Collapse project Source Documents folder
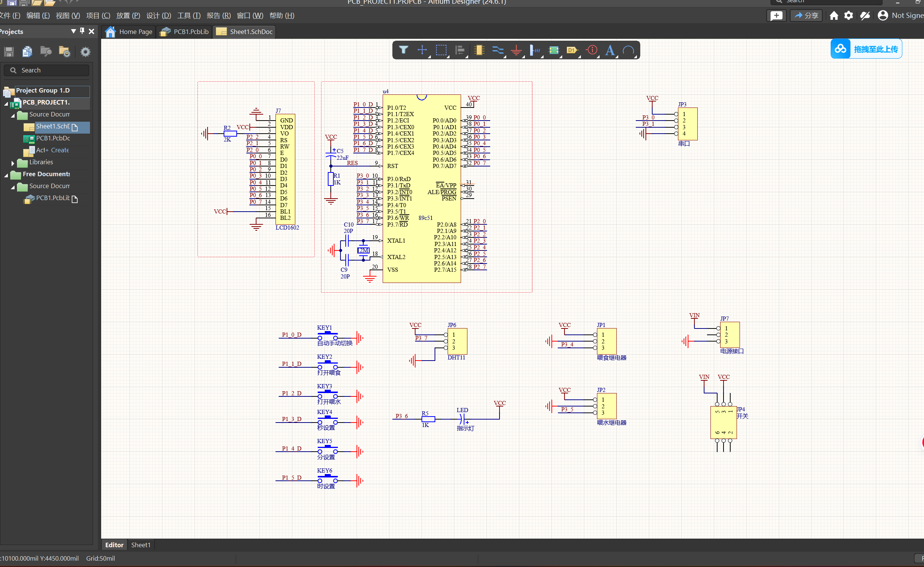The width and height of the screenshot is (924, 567). (13, 115)
